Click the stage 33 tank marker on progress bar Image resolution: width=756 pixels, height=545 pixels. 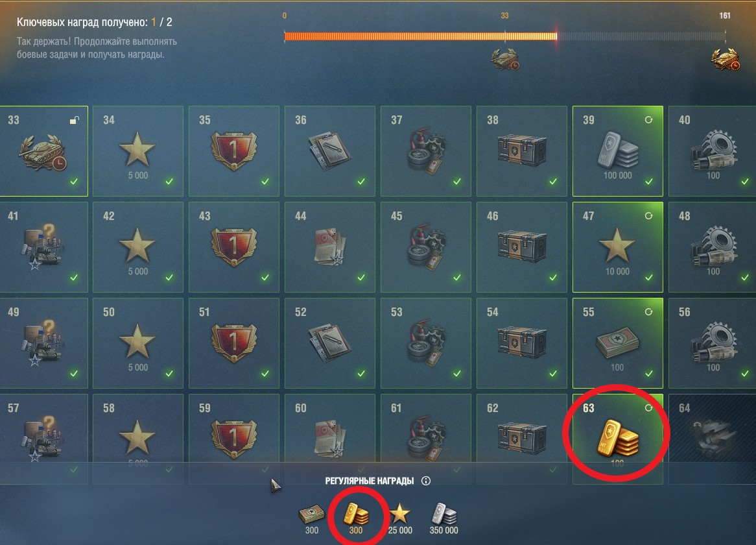pyautogui.click(x=505, y=59)
